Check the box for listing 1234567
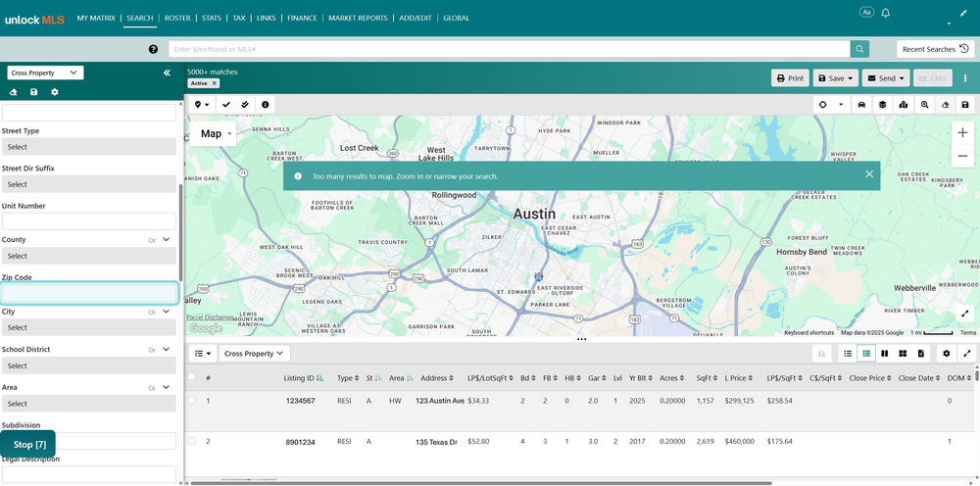 click(192, 401)
